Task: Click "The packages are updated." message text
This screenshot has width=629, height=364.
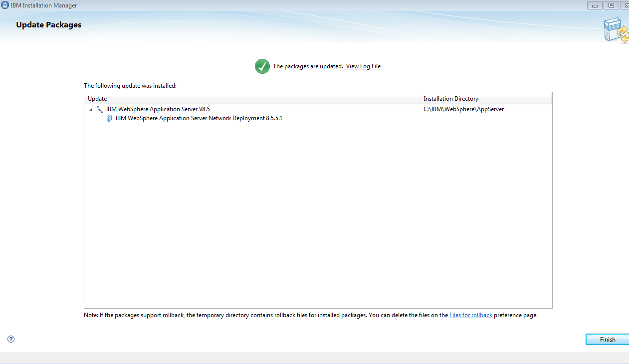Action: click(308, 66)
